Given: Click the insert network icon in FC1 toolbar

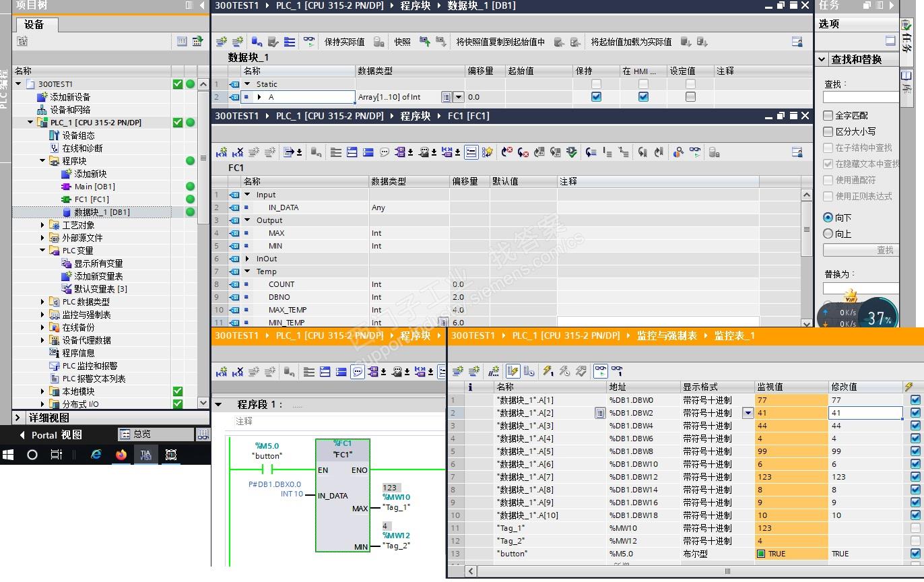Looking at the screenshot, I should 221,152.
